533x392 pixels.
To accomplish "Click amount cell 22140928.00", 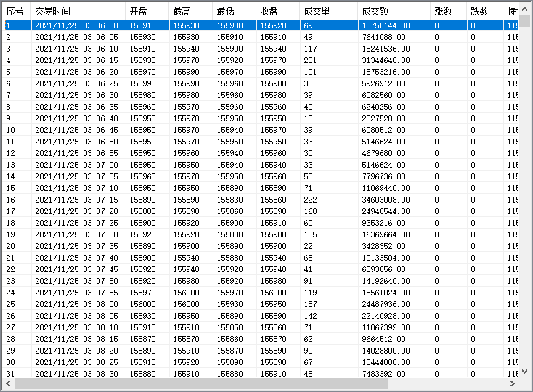I will click(x=386, y=316).
